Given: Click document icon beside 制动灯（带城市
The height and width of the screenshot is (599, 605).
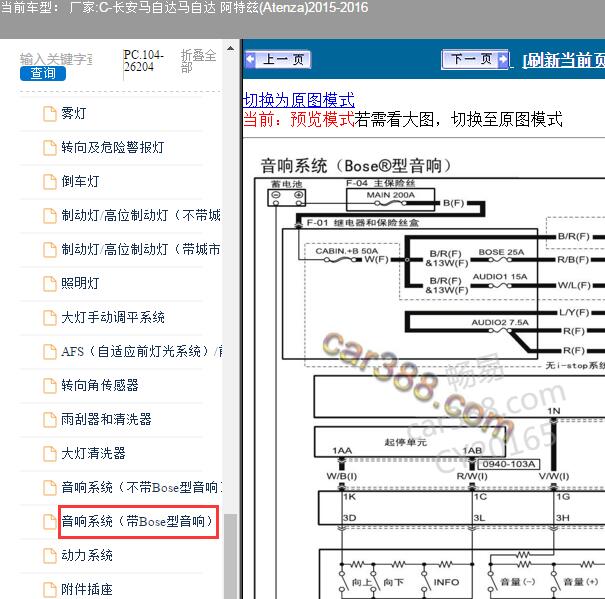Looking at the screenshot, I should click(x=49, y=250).
